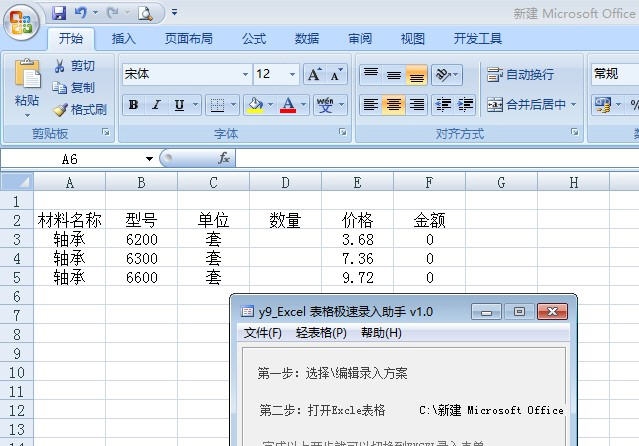Save the workbook from quick access toolbar
Viewport: 639px width, 446px height.
coord(59,13)
